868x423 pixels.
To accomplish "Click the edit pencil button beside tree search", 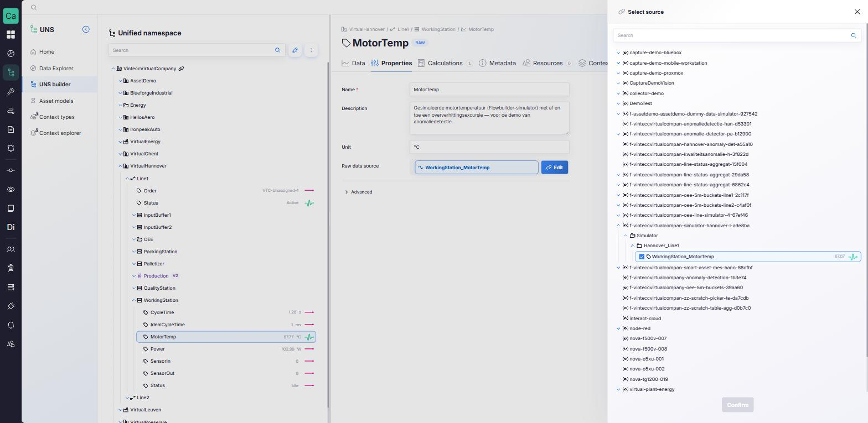I will click(295, 50).
